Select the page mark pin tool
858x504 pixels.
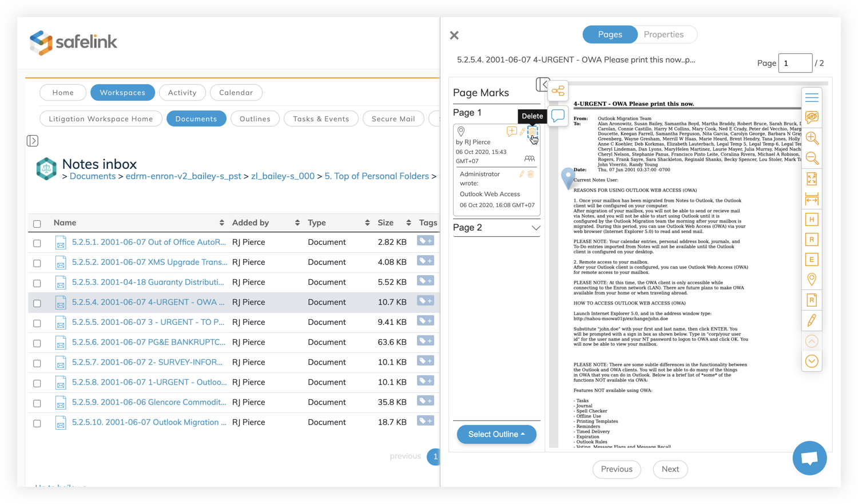812,280
